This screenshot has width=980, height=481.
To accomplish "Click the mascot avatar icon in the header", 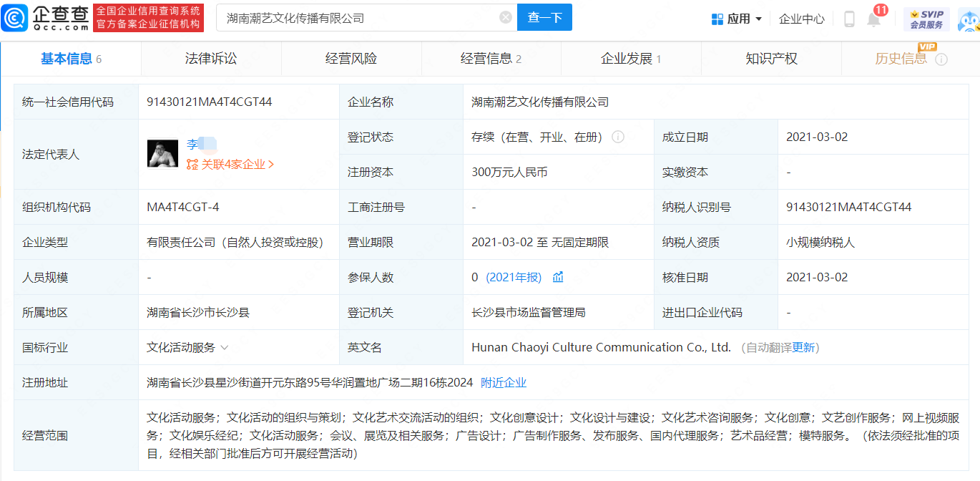I will click(x=968, y=19).
